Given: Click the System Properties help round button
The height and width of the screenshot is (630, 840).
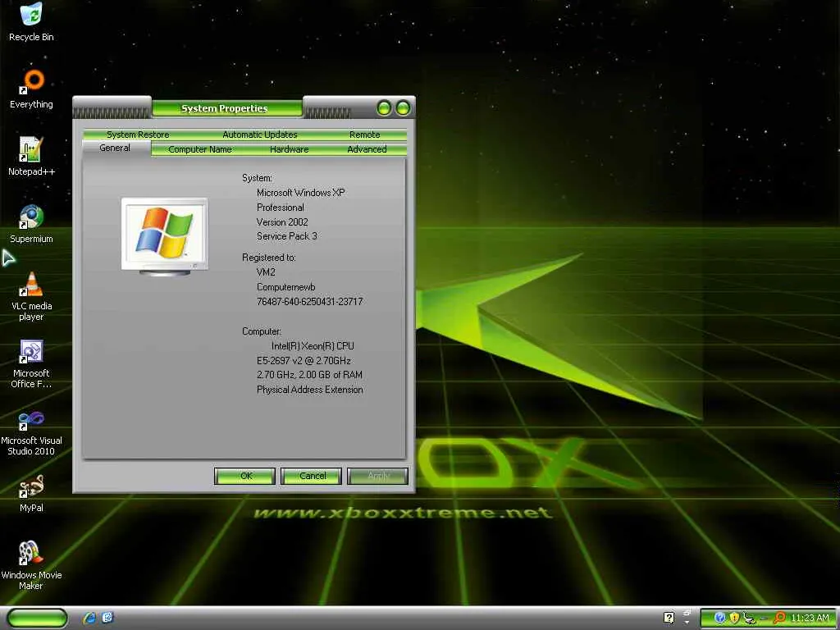Looking at the screenshot, I should pos(384,108).
